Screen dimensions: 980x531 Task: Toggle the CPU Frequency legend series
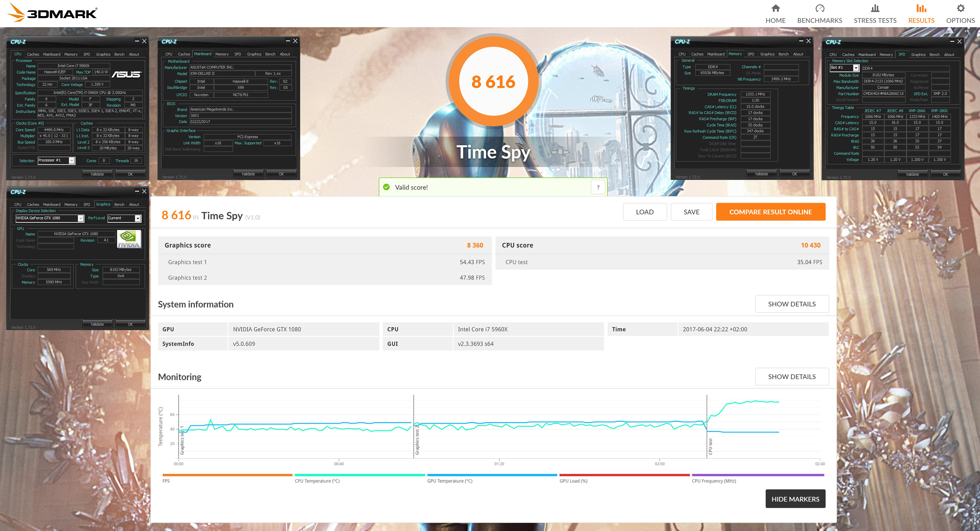[758, 478]
